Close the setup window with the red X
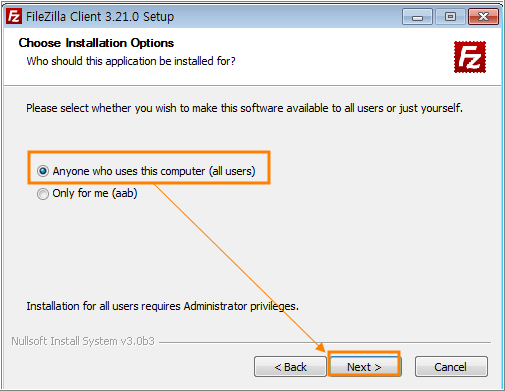 click(x=483, y=17)
